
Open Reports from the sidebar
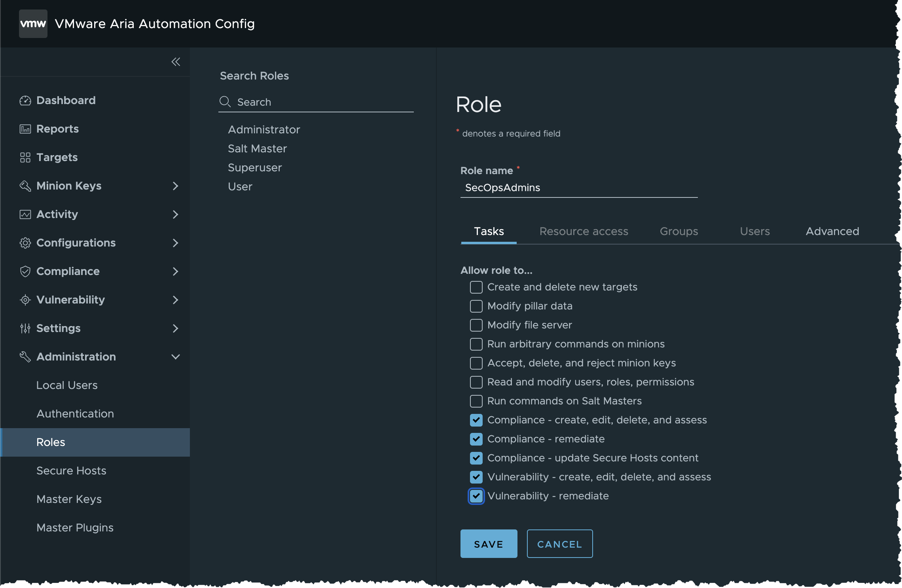tap(57, 129)
